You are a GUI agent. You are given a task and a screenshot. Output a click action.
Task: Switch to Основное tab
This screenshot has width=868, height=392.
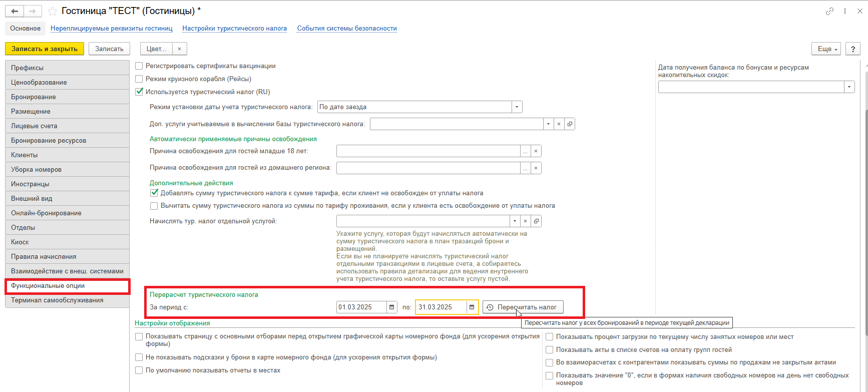point(26,28)
